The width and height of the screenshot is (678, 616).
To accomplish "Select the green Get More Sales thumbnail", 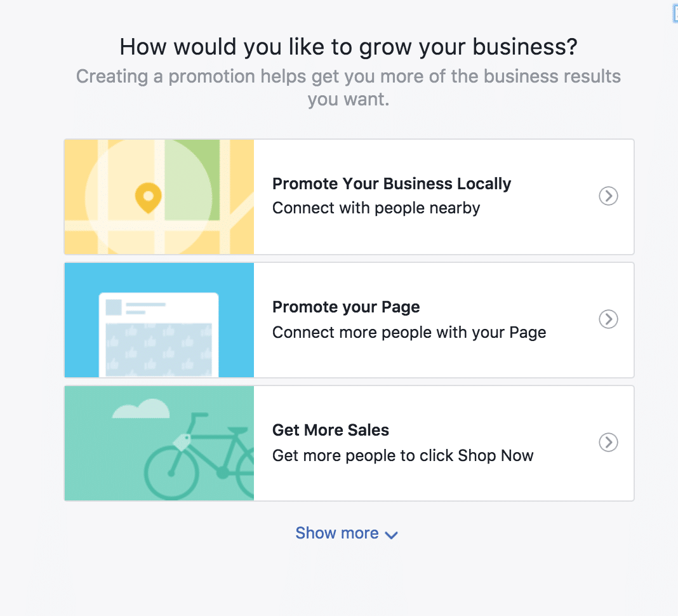I will 159,443.
